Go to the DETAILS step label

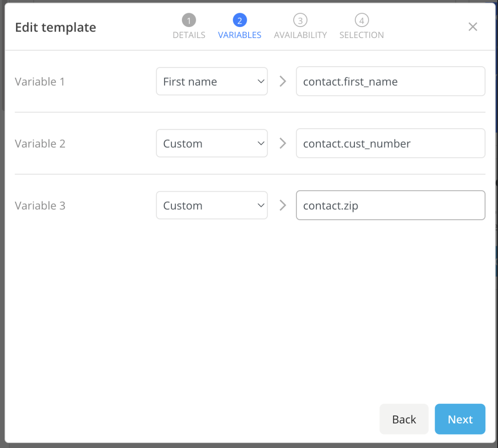(189, 35)
